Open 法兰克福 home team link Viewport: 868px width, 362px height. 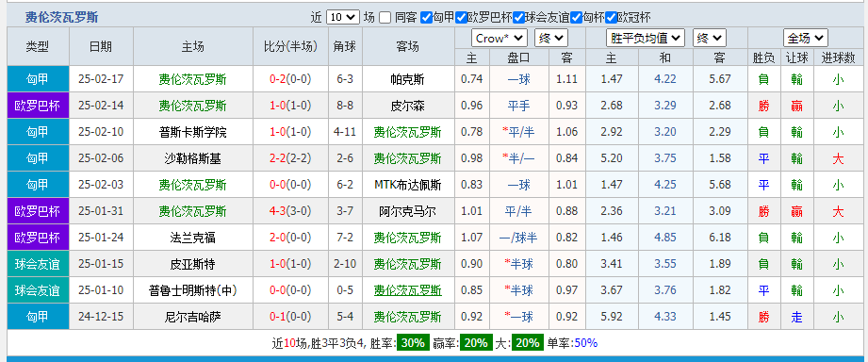point(192,238)
